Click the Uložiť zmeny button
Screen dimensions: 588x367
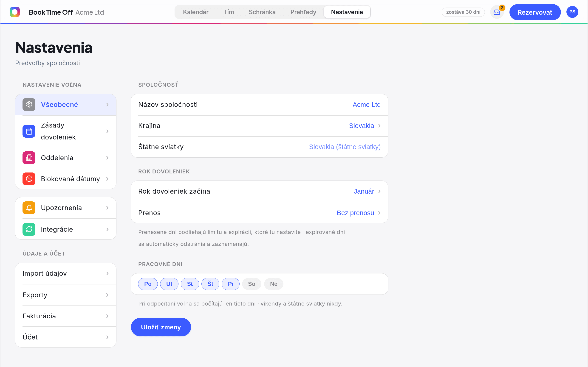coord(161,327)
